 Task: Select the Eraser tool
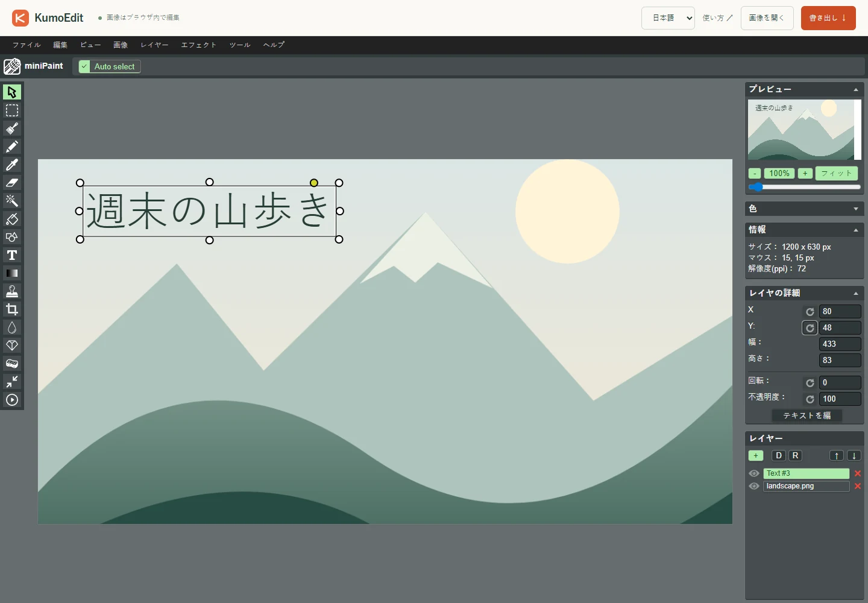tap(12, 183)
